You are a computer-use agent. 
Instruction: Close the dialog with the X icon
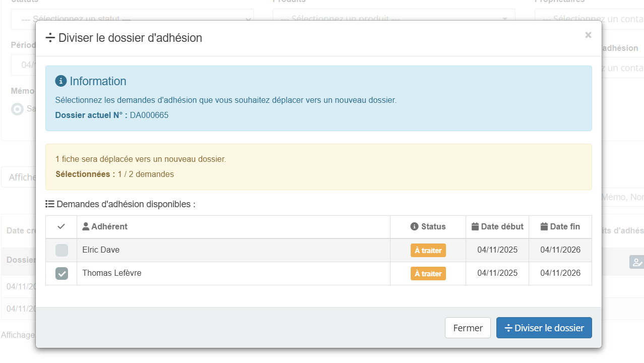point(588,35)
